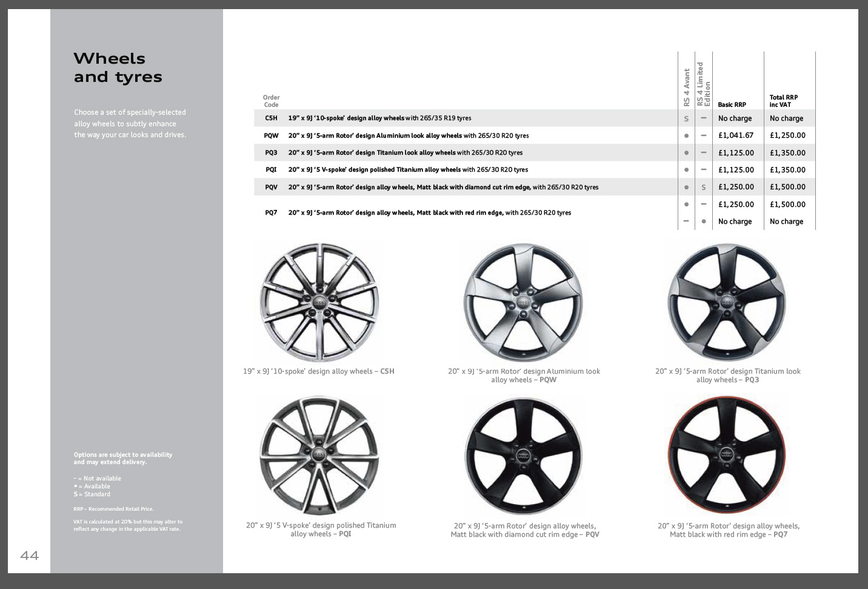This screenshot has height=589, width=868.
Task: Select the Aluminium look PQW wheel image
Action: pyautogui.click(x=523, y=302)
